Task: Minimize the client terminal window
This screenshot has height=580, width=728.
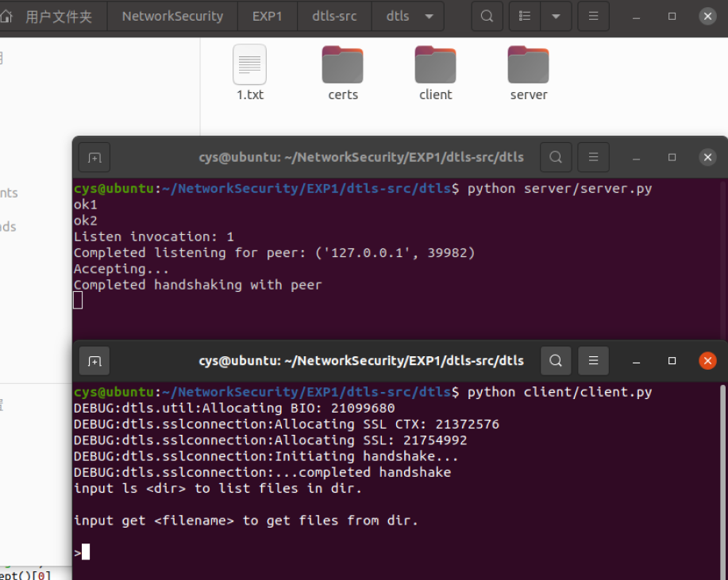Action: tap(637, 361)
